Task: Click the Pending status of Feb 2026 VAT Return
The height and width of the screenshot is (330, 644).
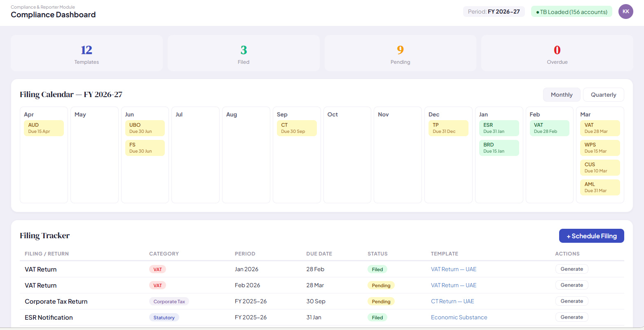Action: click(x=381, y=286)
